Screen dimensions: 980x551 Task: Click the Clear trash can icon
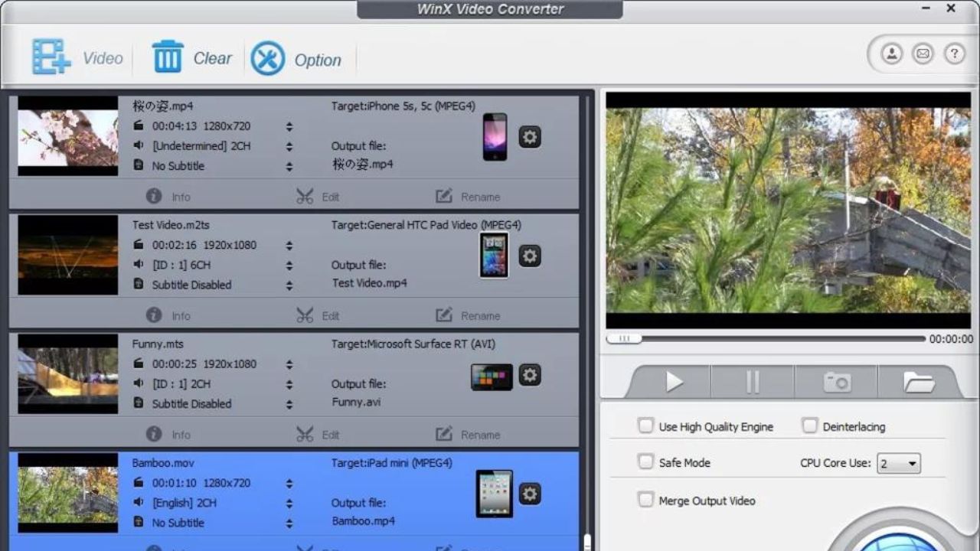point(168,57)
